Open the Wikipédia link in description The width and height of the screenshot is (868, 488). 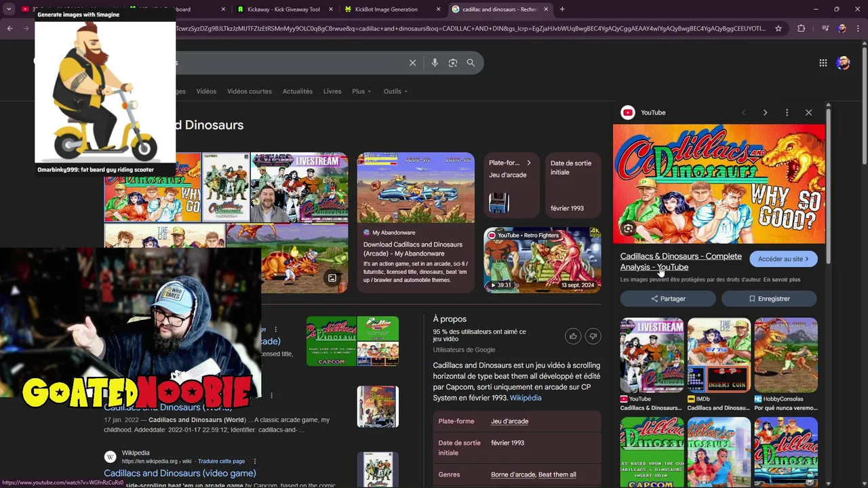pyautogui.click(x=526, y=398)
